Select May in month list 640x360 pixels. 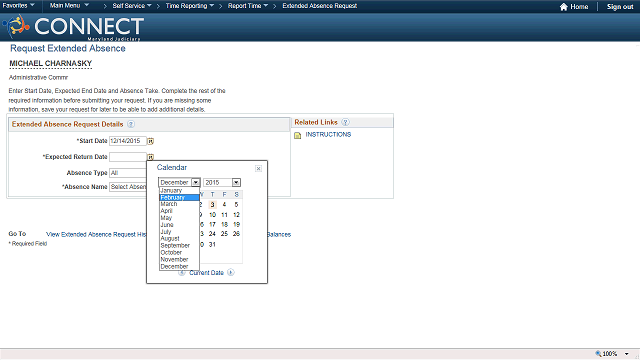(x=179, y=218)
